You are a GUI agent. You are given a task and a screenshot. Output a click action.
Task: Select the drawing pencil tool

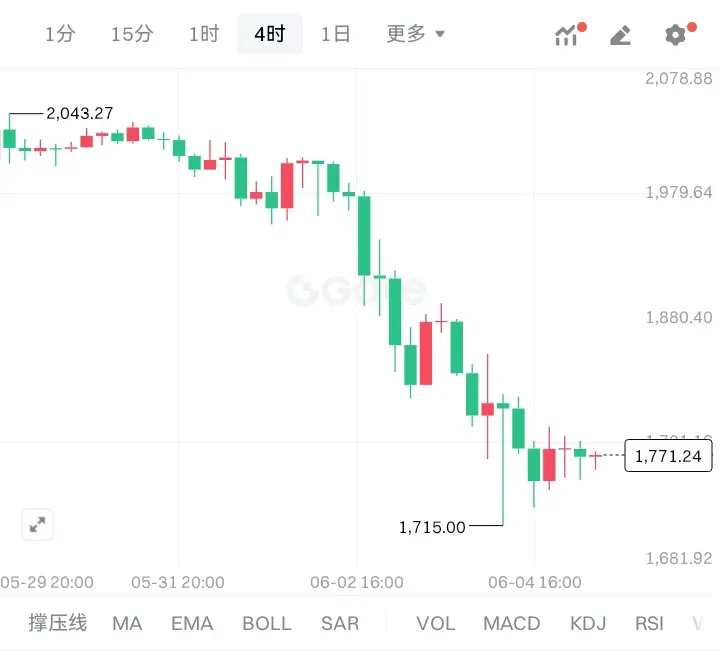pos(621,35)
